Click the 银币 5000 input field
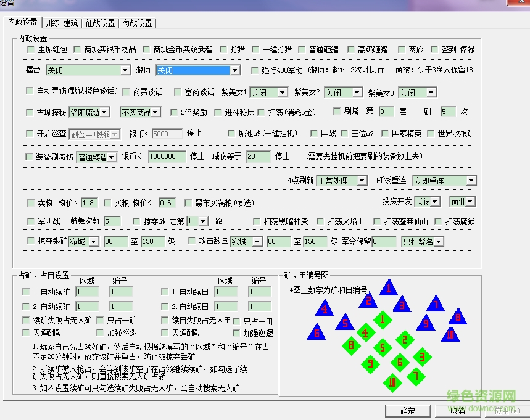Screen dimensions: 530x420 167,133
